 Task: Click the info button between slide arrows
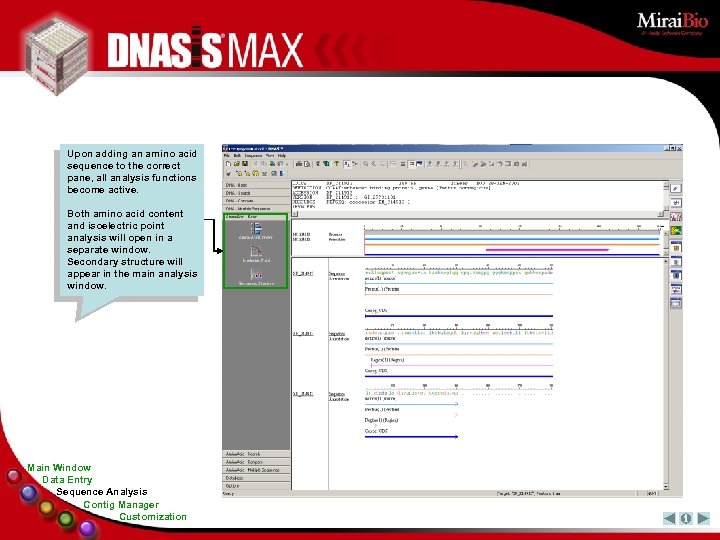tap(686, 518)
